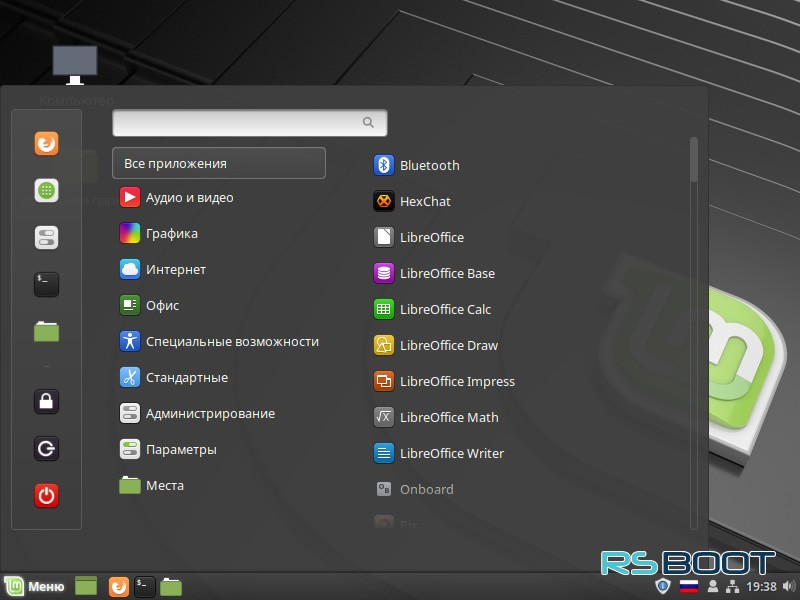Click the user applet icon in tray
The image size is (800, 600).
[713, 587]
